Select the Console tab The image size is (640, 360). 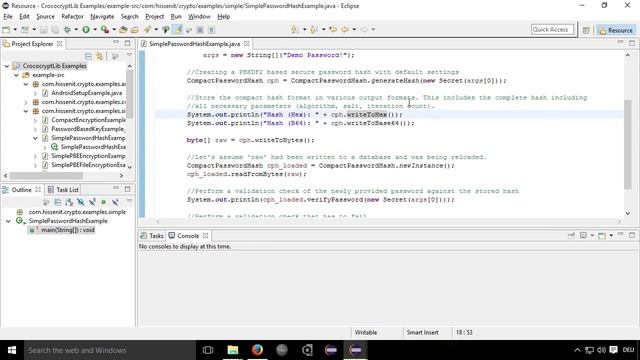188,236
